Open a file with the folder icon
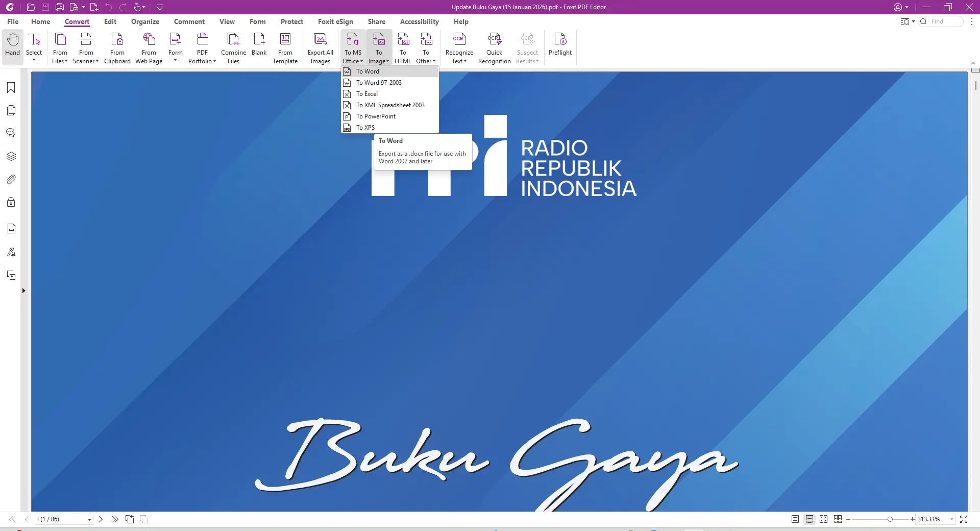This screenshot has width=980, height=531. (31, 7)
